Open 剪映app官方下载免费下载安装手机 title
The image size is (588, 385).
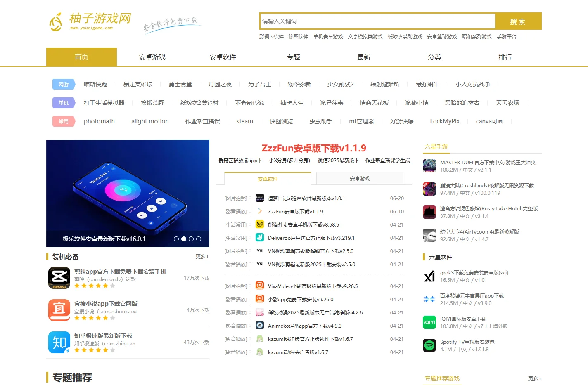120,272
